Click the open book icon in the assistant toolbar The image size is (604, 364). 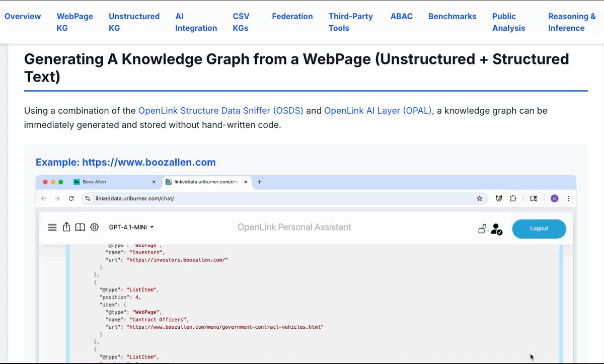[x=80, y=228]
